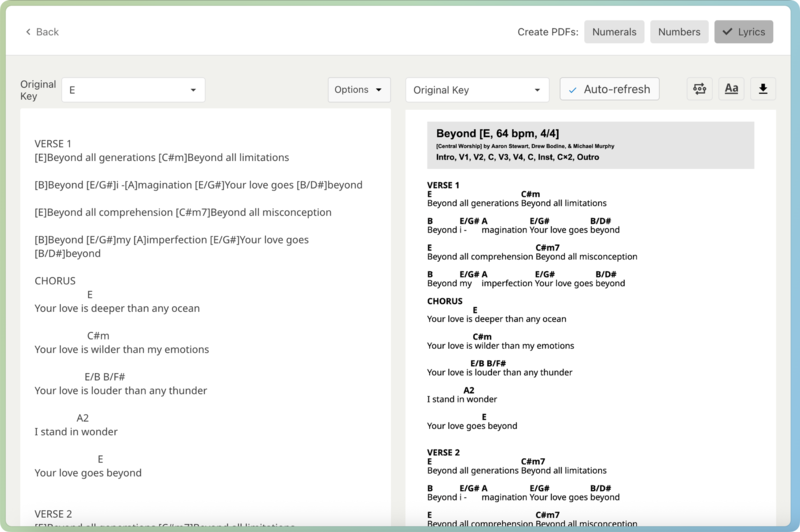The image size is (800, 532).
Task: Click 'Your love is wilder than my emotions' in editor
Action: point(121,350)
